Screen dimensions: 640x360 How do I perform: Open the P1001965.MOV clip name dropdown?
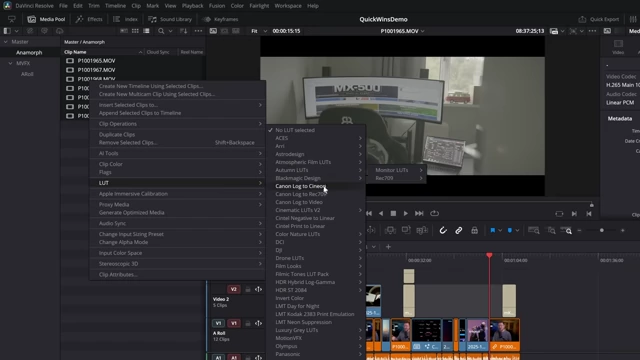[402, 31]
